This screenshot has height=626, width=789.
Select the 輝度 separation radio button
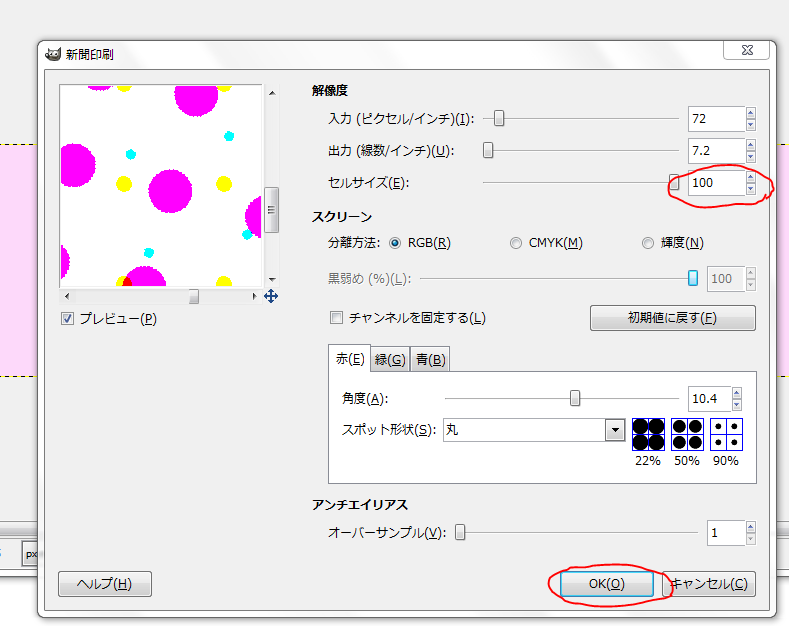[x=648, y=243]
